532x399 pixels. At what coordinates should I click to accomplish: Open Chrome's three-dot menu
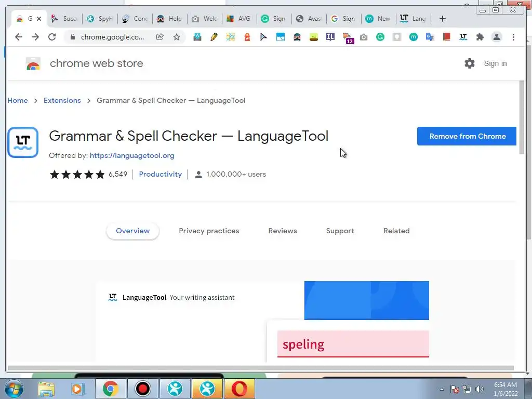[513, 37]
